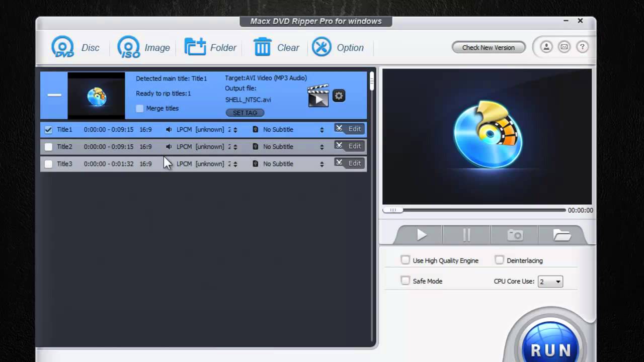The image size is (644, 362).
Task: Click the subtitle icon on Title1 row
Action: click(255, 129)
